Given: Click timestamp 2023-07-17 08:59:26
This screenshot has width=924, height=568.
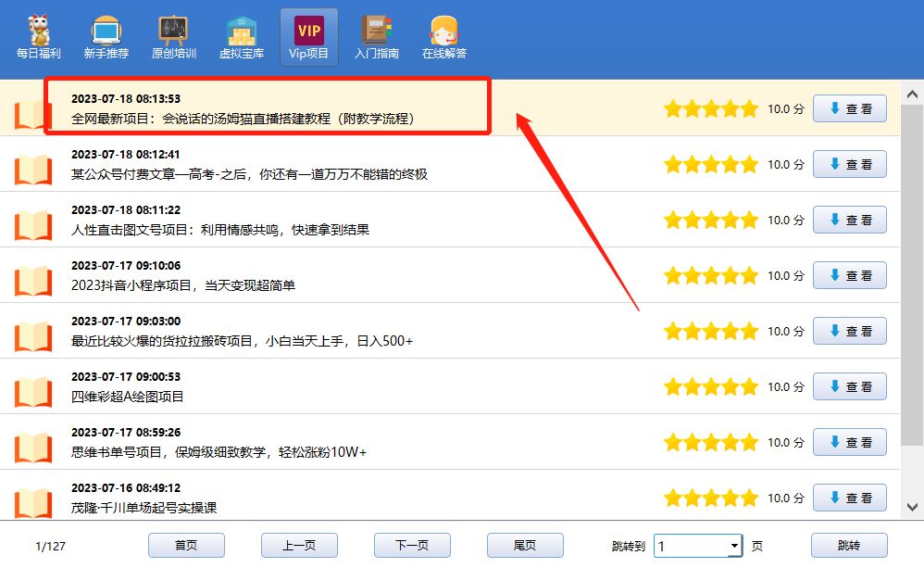Looking at the screenshot, I should (126, 433).
